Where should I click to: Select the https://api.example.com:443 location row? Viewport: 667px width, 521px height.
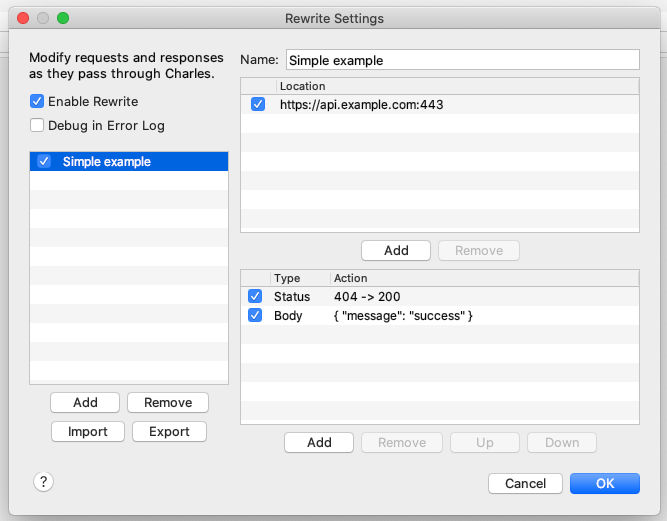(439, 105)
